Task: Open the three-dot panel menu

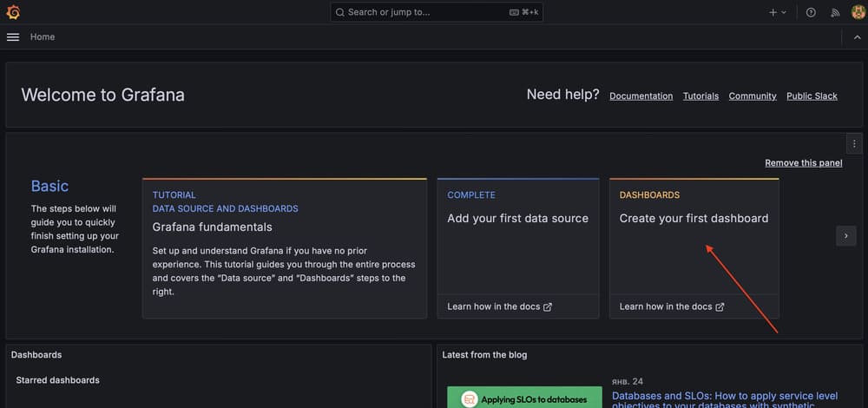Action: coord(854,143)
